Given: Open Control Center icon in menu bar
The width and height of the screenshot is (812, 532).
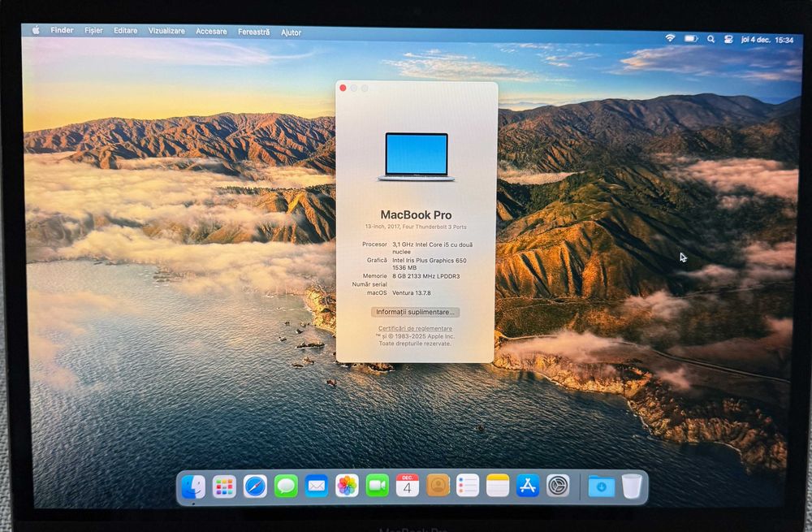Looking at the screenshot, I should 728,39.
